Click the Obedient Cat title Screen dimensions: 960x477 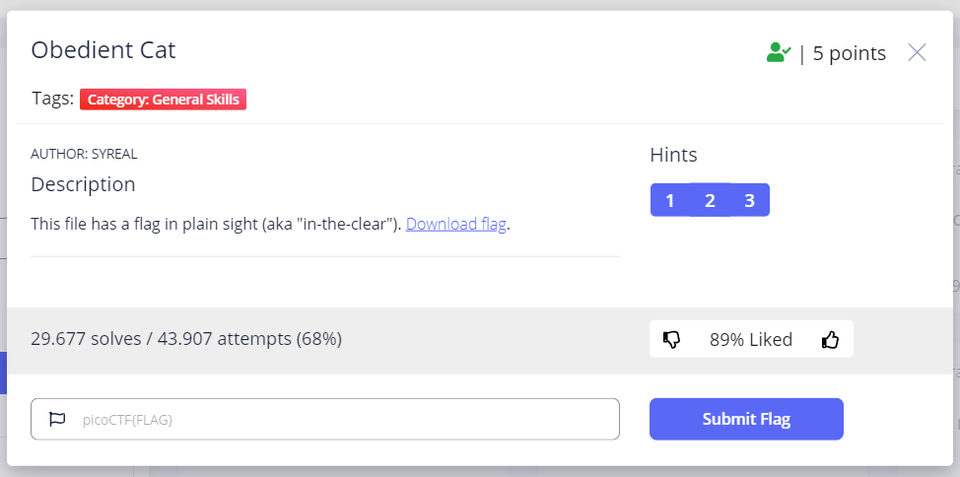click(103, 50)
